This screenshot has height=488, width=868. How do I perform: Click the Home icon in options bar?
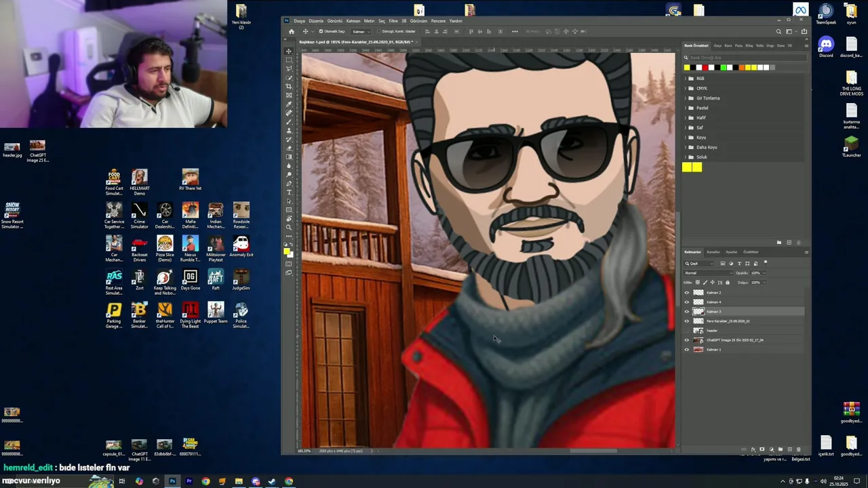(x=292, y=31)
